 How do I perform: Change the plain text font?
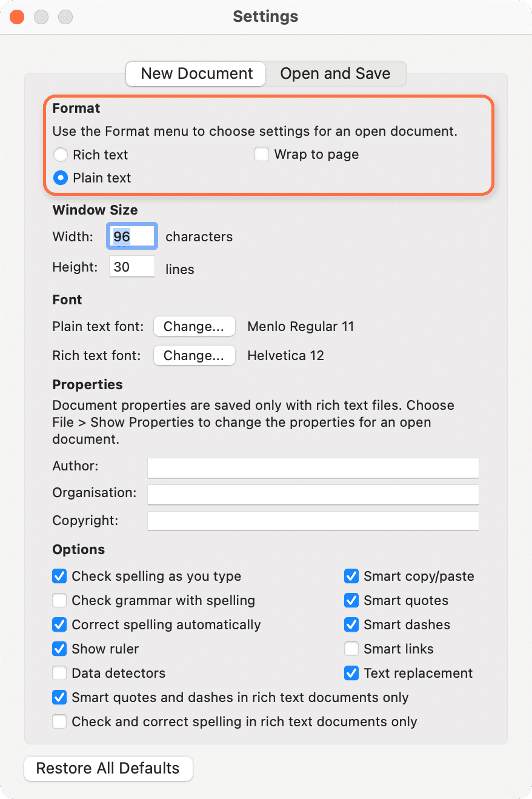[x=194, y=326]
